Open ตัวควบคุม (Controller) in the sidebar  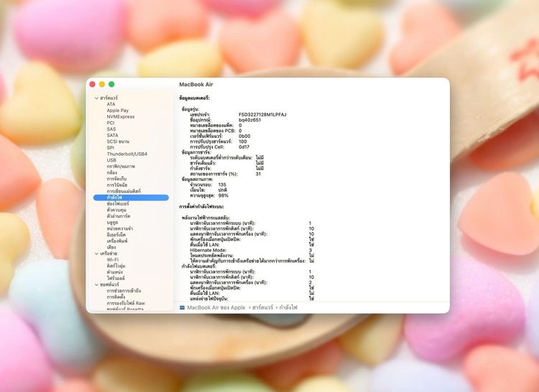click(116, 210)
